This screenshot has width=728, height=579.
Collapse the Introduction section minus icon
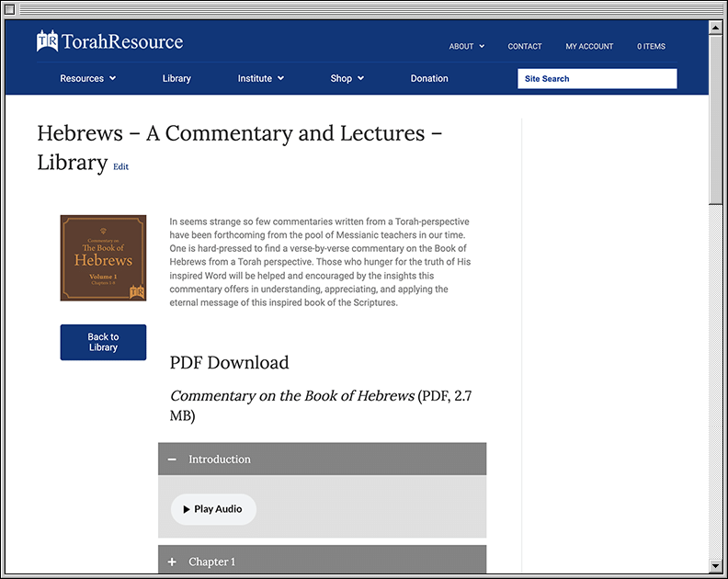173,460
